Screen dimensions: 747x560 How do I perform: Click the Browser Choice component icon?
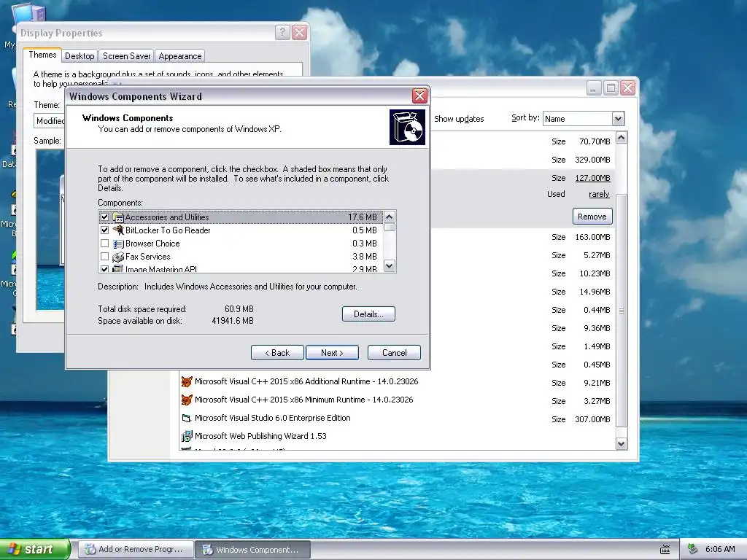(x=118, y=244)
